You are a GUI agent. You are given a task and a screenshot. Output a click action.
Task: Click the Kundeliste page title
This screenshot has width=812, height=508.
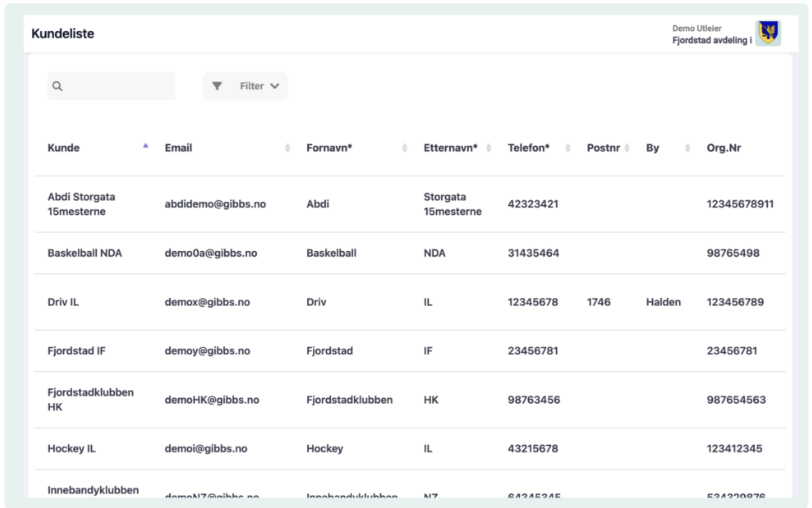(63, 34)
